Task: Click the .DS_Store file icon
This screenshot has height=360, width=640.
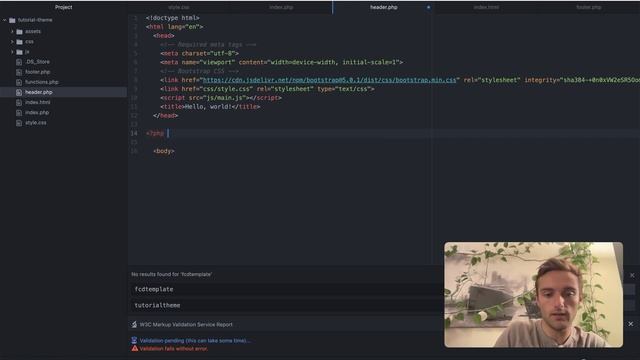Action: (x=19, y=62)
